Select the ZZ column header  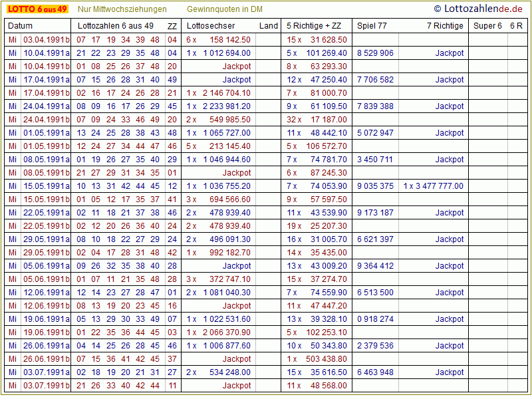[172, 26]
